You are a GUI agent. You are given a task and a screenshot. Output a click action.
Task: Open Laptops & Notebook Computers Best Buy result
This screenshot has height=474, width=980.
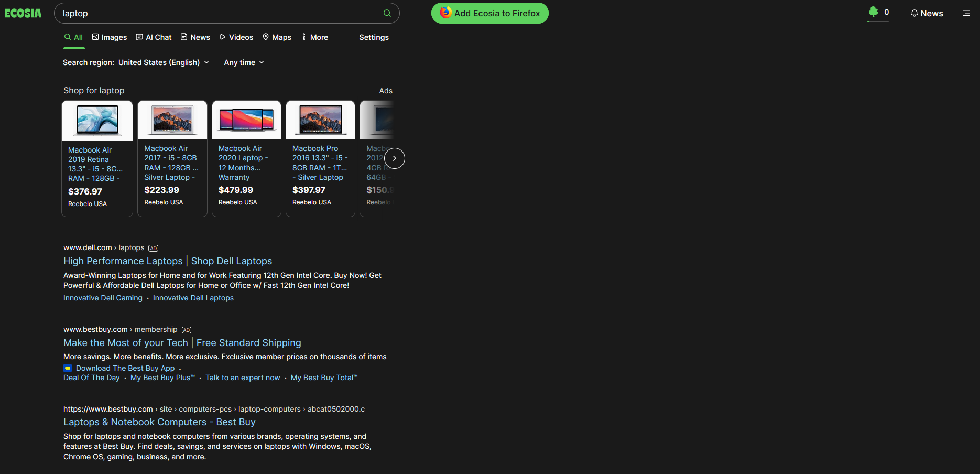coord(159,422)
